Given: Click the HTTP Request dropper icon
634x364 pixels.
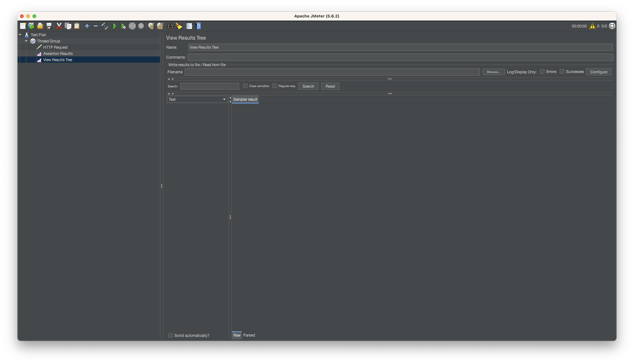Looking at the screenshot, I should [x=39, y=47].
